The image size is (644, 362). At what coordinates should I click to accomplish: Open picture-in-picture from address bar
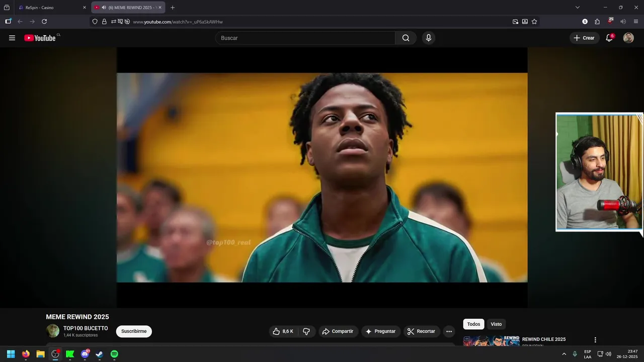[x=515, y=22]
